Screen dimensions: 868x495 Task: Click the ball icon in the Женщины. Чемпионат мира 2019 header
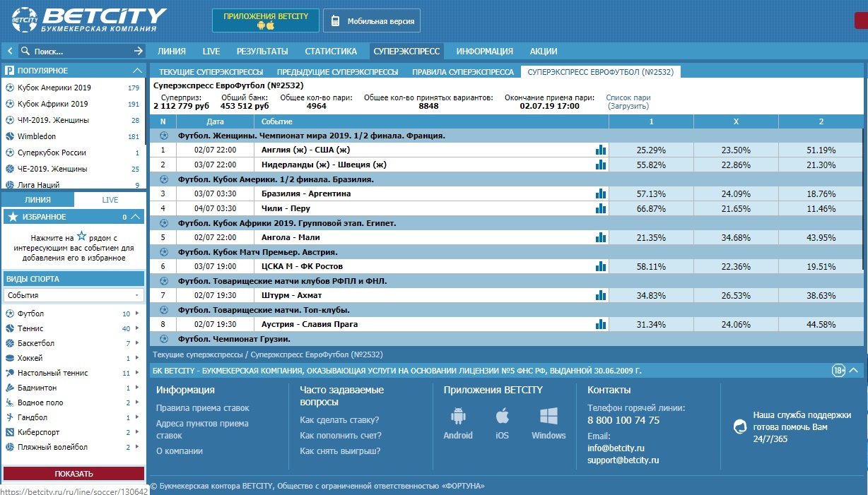tap(164, 135)
